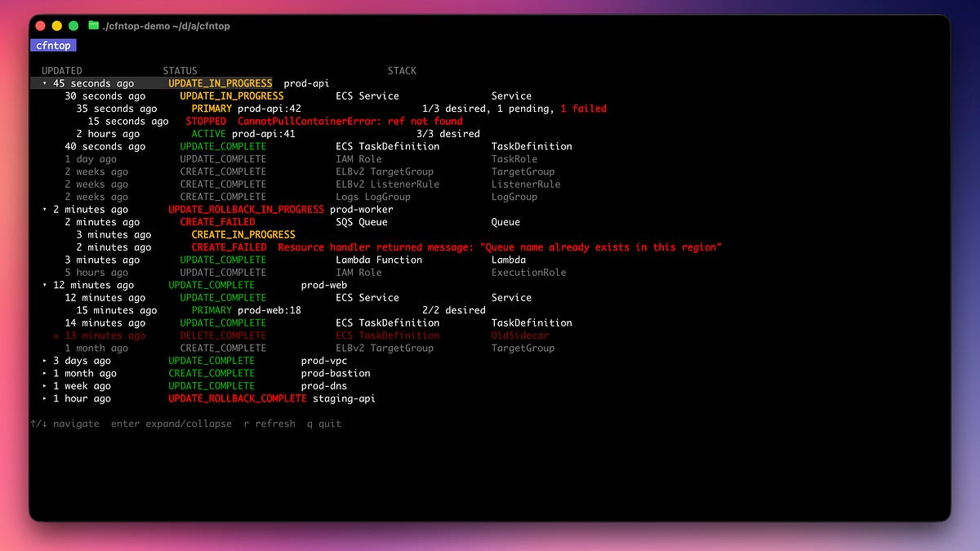Screen dimensions: 980x551
Task: Collapse the prod-worker stack triangle
Action: point(45,210)
